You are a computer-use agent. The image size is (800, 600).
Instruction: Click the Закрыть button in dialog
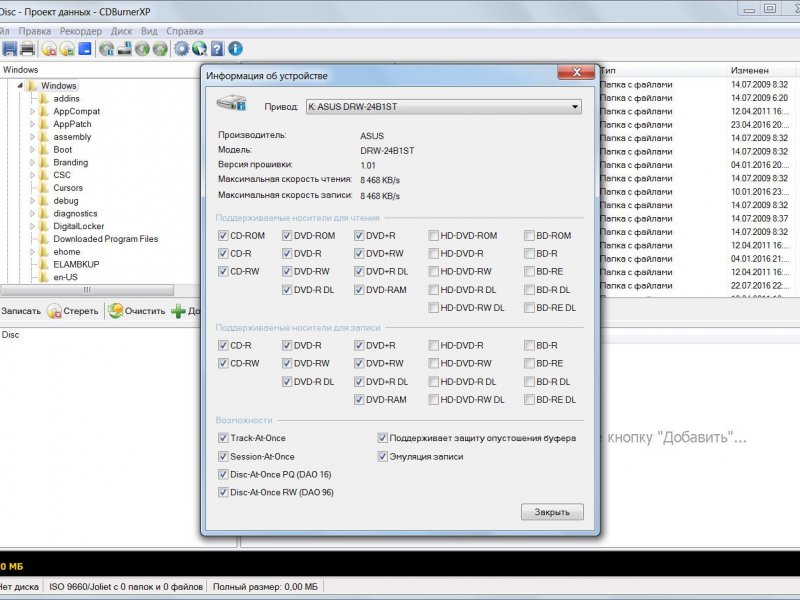552,512
